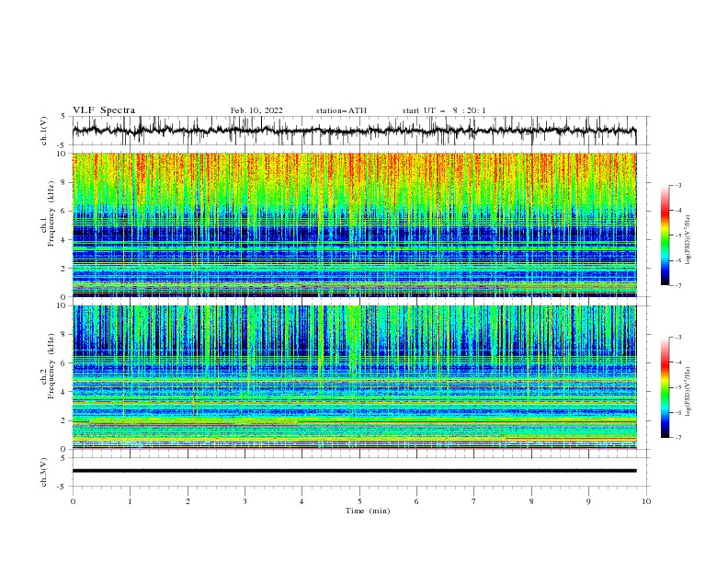The image size is (728, 563).
Task: Click the ch.2 spectrogram panel
Action: click(x=355, y=377)
